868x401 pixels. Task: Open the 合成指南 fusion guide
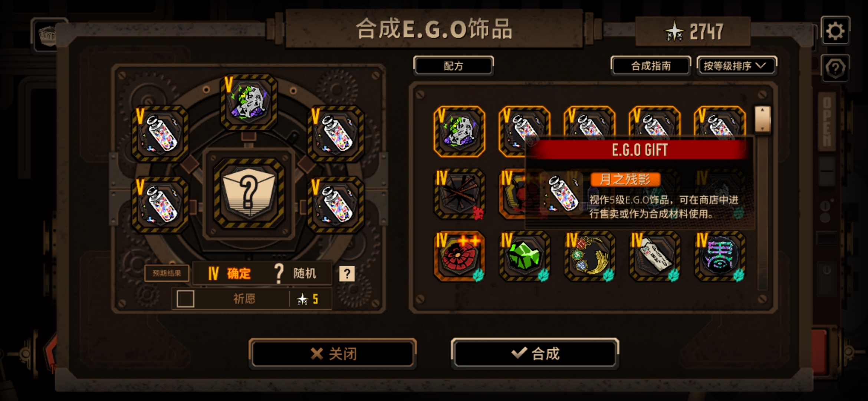click(651, 66)
